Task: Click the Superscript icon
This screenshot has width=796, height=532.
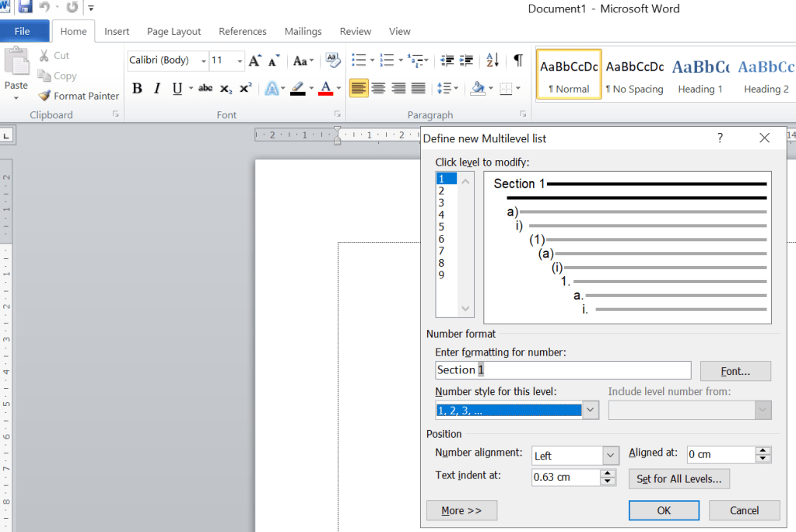Action: [x=245, y=89]
